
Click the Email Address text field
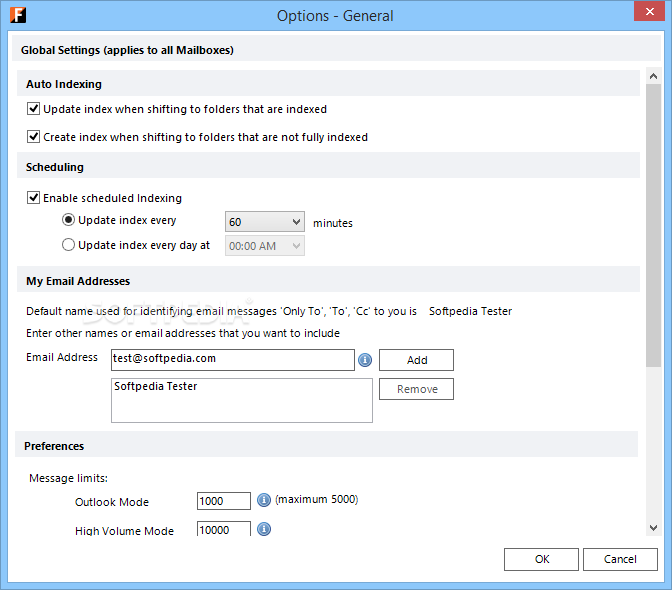pos(232,359)
